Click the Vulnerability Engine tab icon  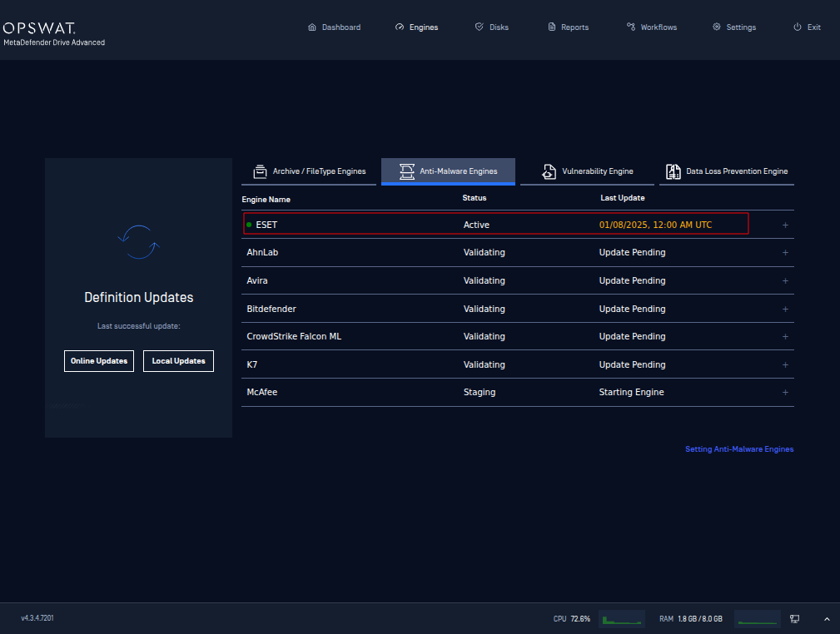[x=549, y=171]
